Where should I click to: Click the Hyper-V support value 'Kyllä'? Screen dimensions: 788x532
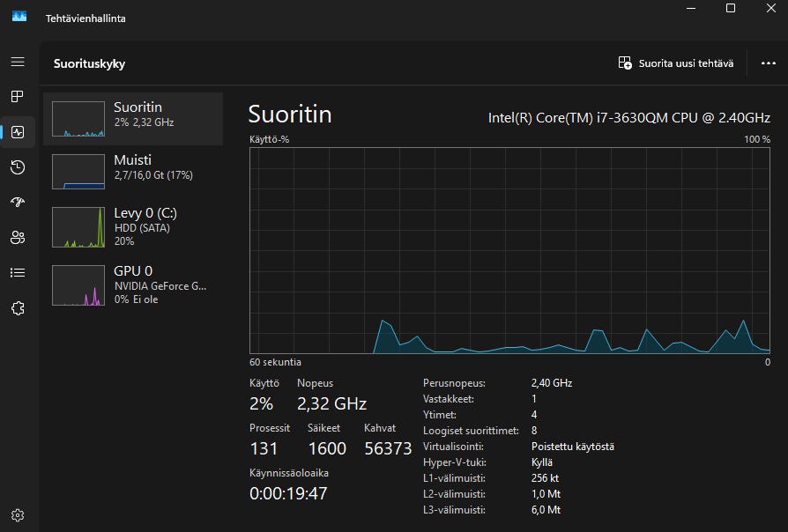pyautogui.click(x=542, y=462)
